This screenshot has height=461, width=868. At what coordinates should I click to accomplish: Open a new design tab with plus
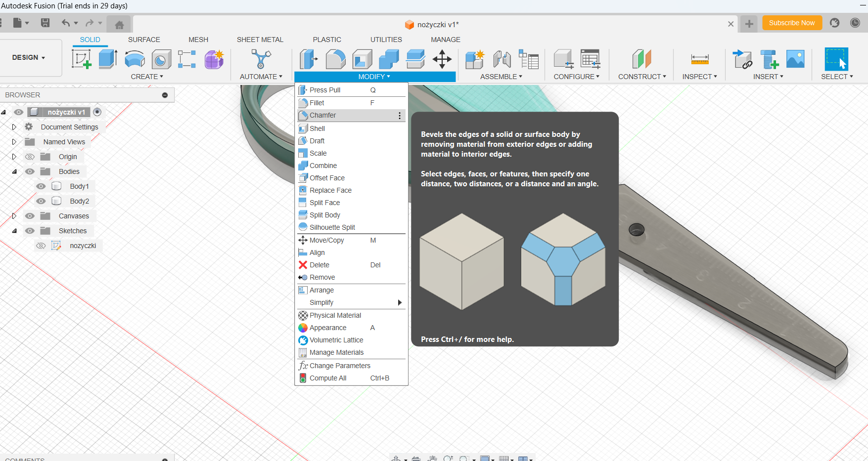click(749, 24)
